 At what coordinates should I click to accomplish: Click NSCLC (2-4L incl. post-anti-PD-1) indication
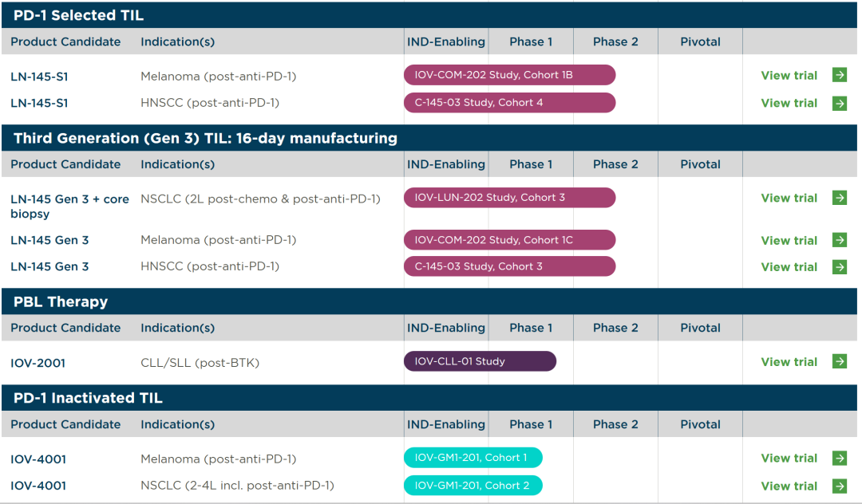[238, 486]
